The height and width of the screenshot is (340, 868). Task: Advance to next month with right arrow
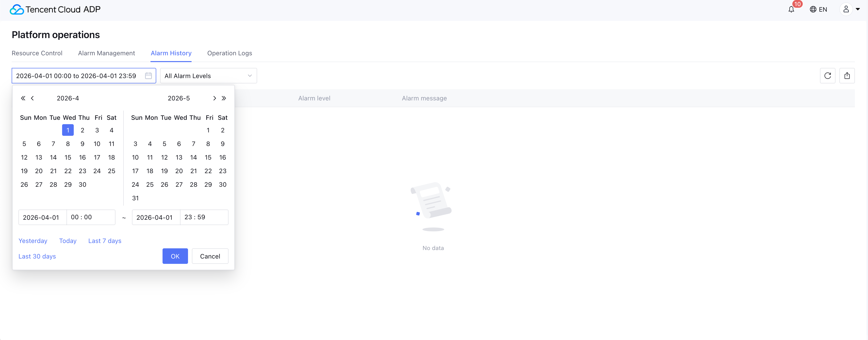point(214,98)
